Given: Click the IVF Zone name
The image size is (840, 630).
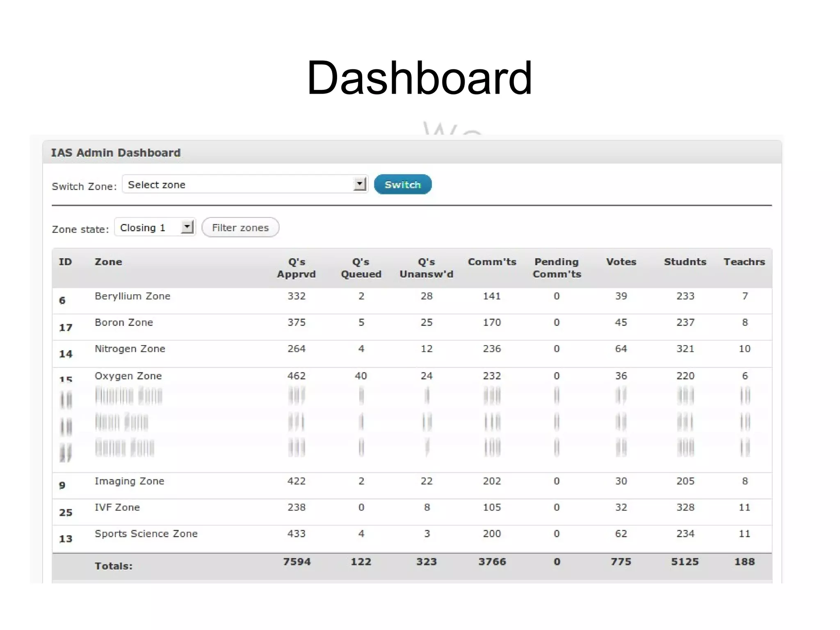Looking at the screenshot, I should [x=117, y=507].
